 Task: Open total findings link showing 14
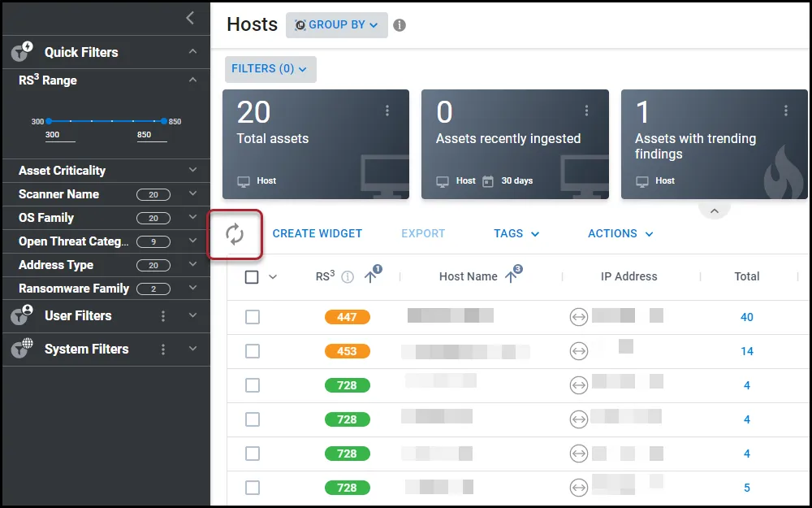coord(747,351)
